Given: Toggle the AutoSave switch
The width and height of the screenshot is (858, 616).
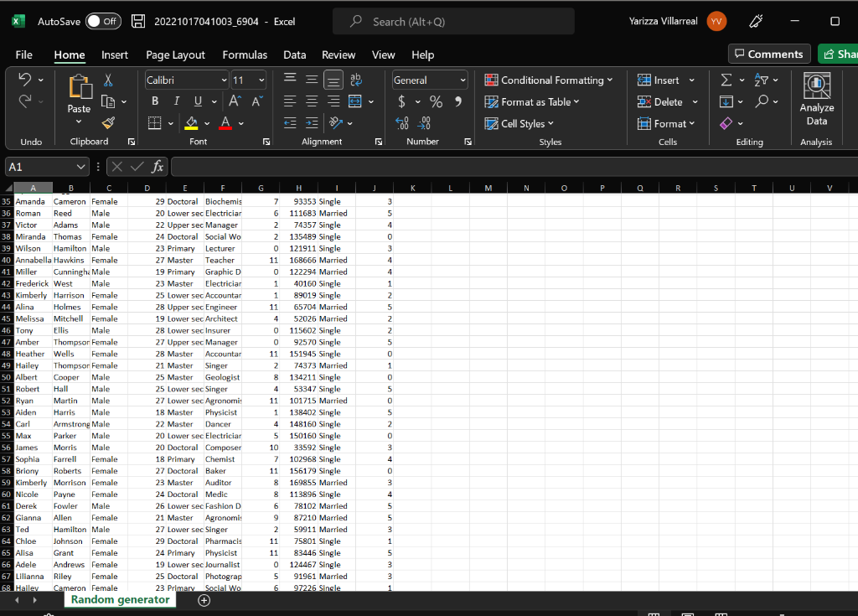Looking at the screenshot, I should coord(103,21).
